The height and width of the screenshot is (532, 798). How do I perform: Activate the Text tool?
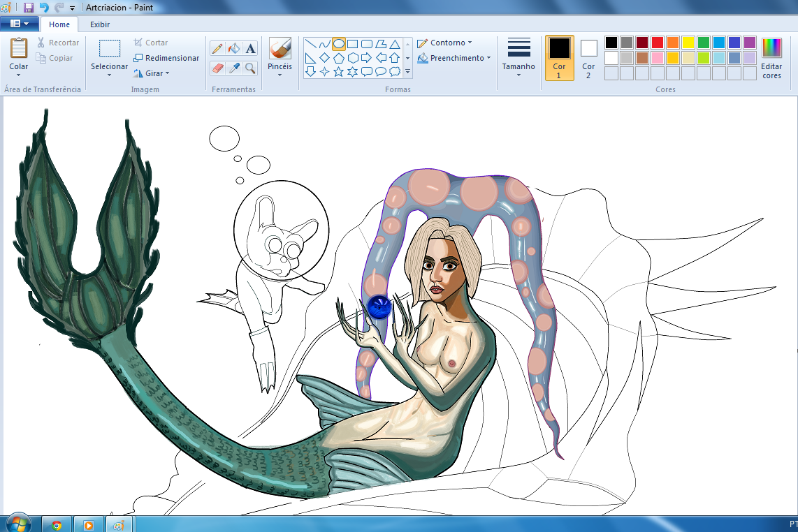[x=250, y=49]
